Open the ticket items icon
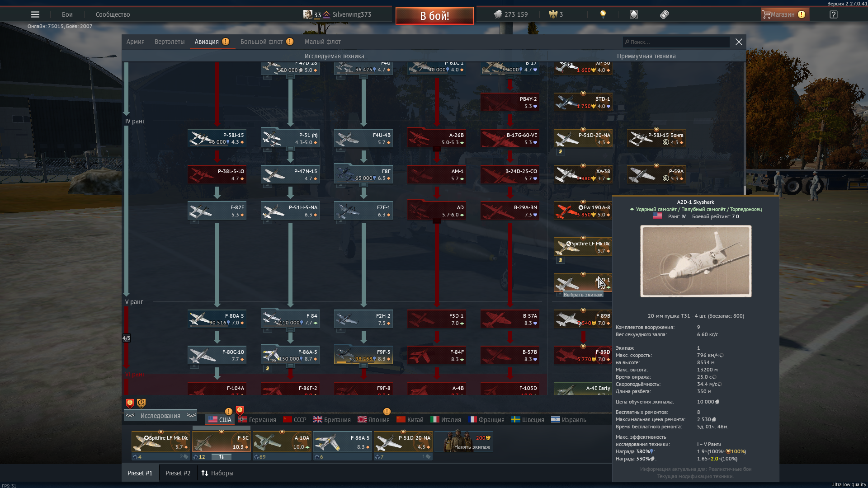868x488 pixels. tap(664, 14)
